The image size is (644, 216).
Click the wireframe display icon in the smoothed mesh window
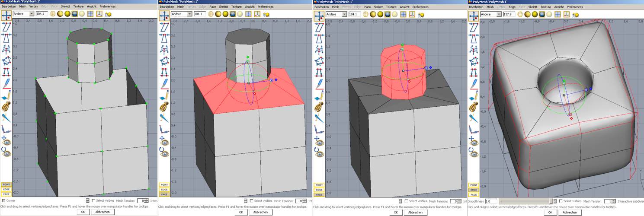(x=520, y=14)
